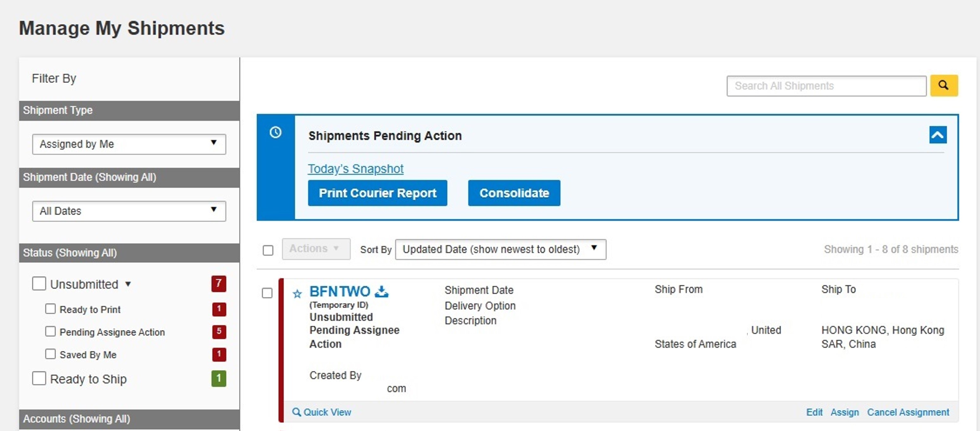
Task: Check the Ready to Print filter
Action: [x=50, y=309]
